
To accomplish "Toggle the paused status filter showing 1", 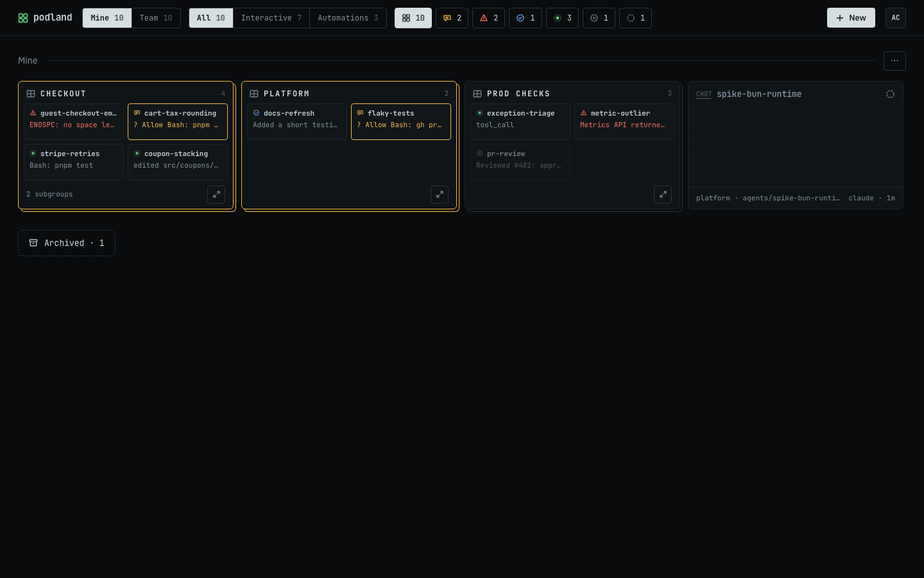I will pos(599,18).
